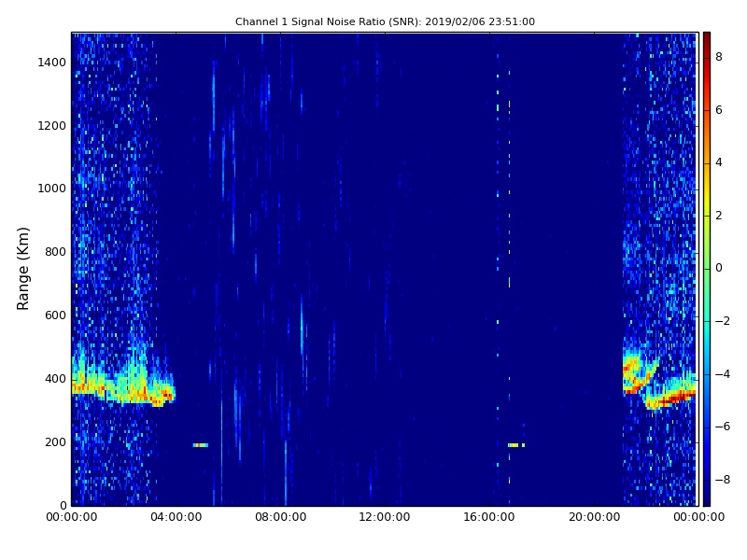Click the 12:00:00 time axis label
The width and height of the screenshot is (747, 560).
(385, 517)
